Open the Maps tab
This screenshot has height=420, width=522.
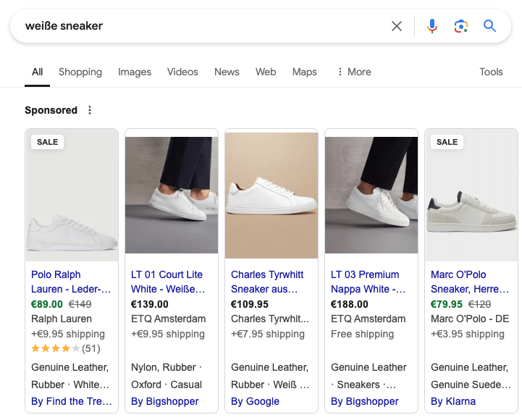305,72
